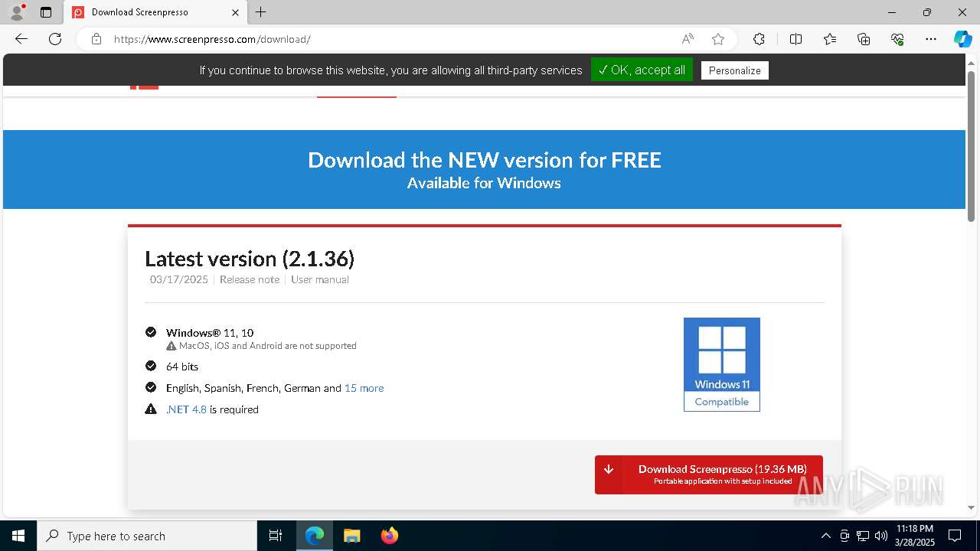Open Microsoft Edge taskbar icon
The width and height of the screenshot is (980, 551).
[315, 536]
